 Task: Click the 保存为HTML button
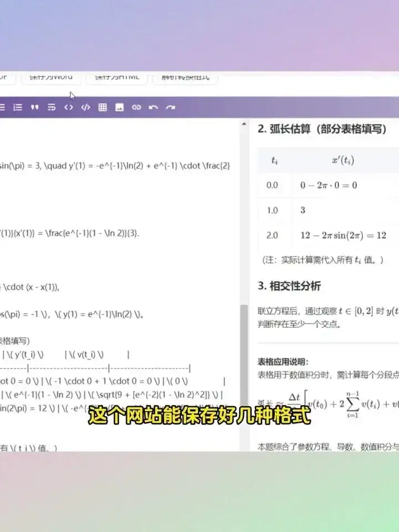tap(117, 78)
